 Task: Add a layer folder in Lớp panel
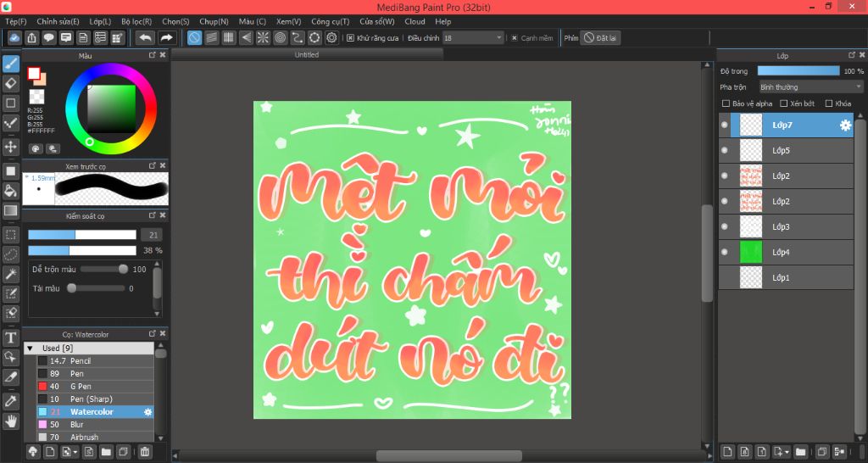(800, 451)
